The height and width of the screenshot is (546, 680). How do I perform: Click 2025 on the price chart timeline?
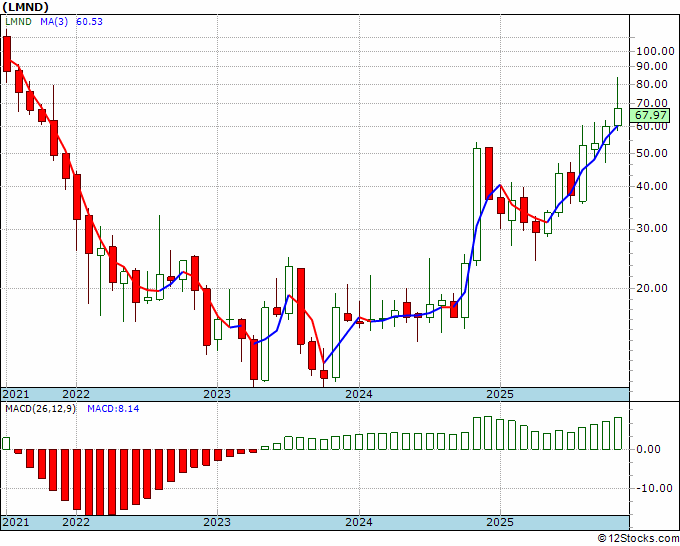500,394
